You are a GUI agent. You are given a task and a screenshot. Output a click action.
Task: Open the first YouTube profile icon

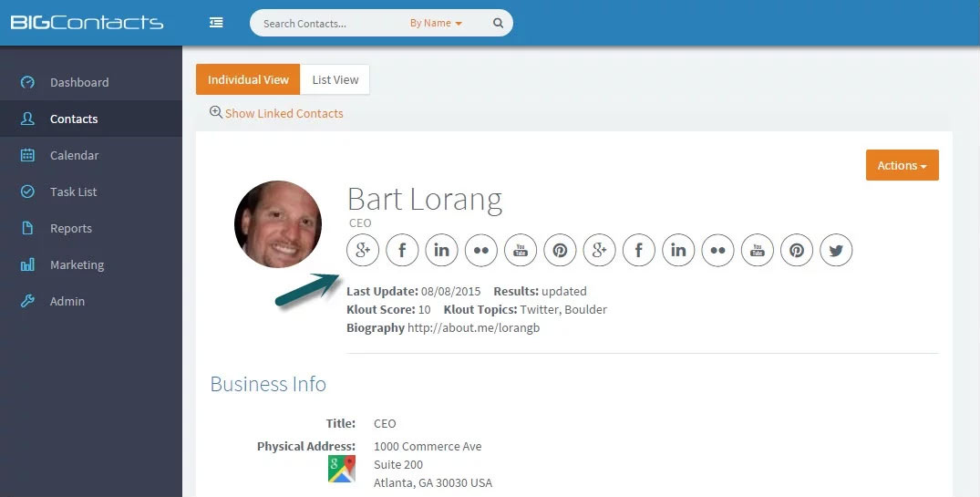tap(521, 250)
